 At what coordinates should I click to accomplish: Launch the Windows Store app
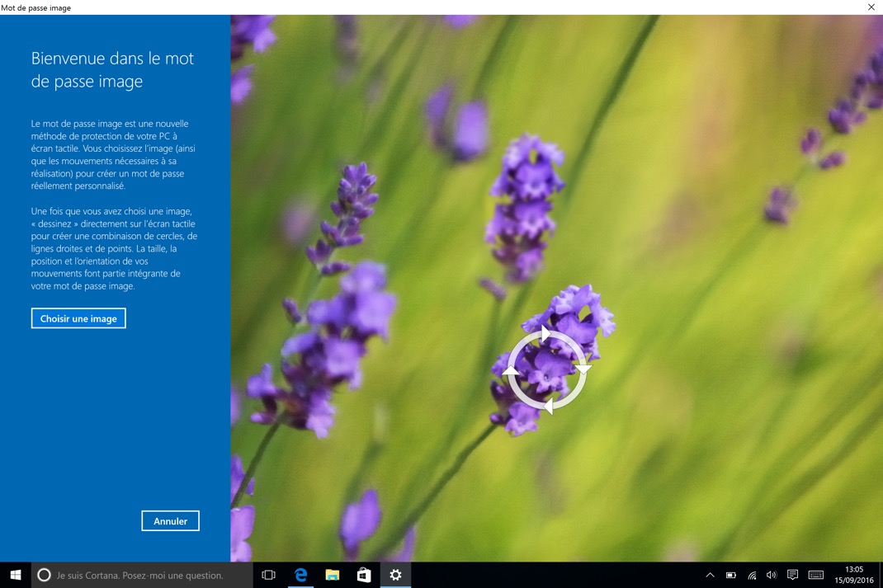click(363, 575)
